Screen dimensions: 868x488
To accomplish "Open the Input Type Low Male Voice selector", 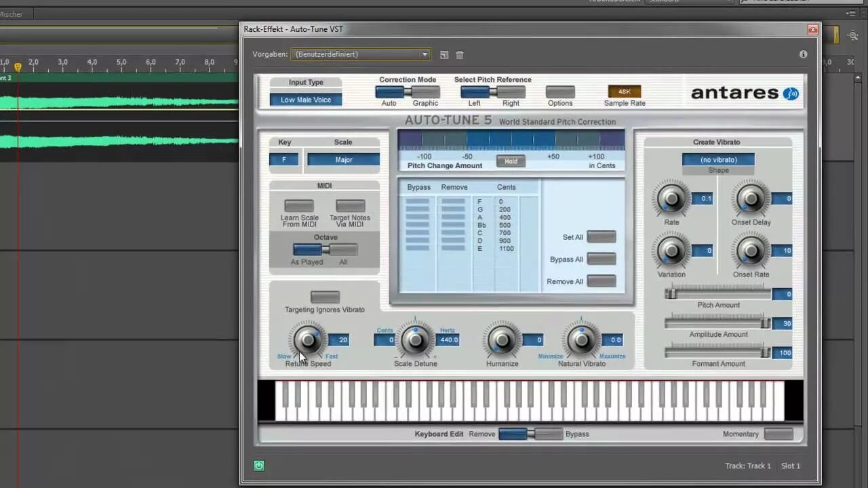I will [x=306, y=100].
